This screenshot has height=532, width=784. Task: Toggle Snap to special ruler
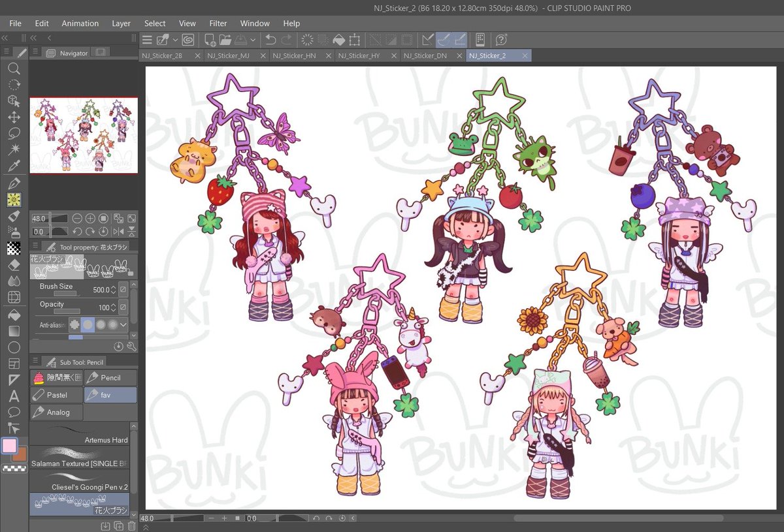[442, 40]
